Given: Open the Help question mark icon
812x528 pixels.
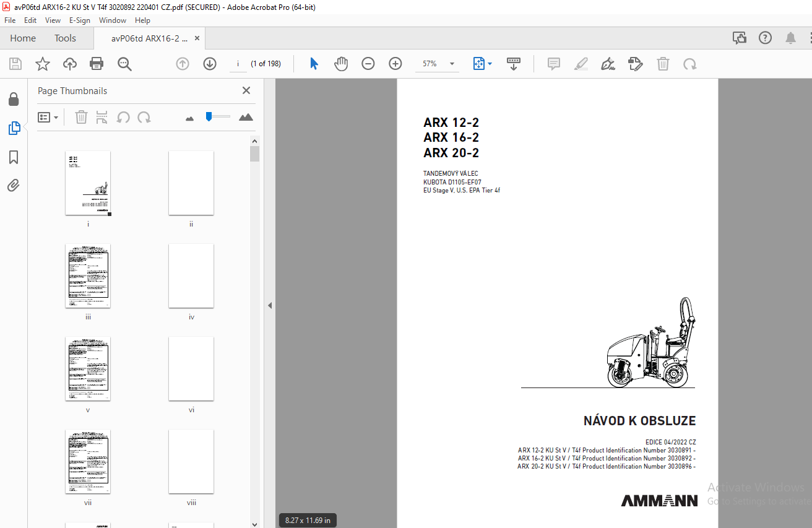Looking at the screenshot, I should pyautogui.click(x=765, y=38).
